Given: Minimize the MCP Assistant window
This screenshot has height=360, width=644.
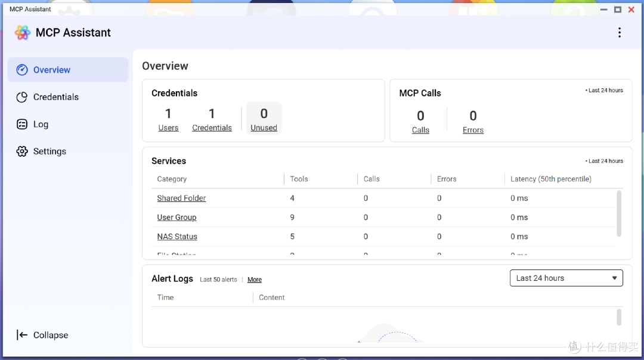Looking at the screenshot, I should (603, 10).
